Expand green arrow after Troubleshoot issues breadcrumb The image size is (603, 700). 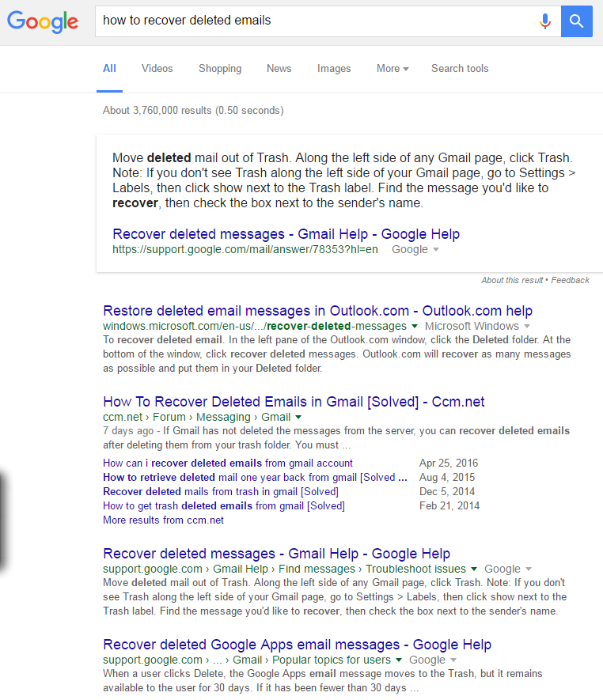(474, 569)
